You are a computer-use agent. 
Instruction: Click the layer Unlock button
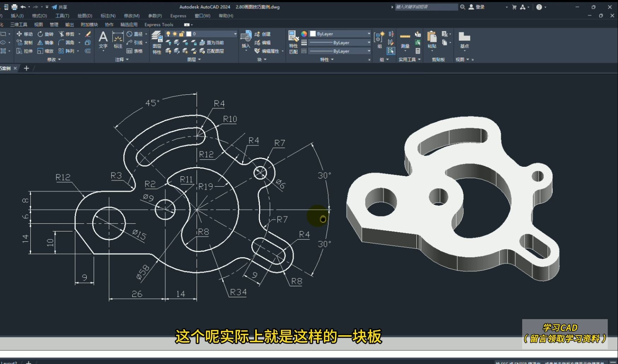click(194, 51)
